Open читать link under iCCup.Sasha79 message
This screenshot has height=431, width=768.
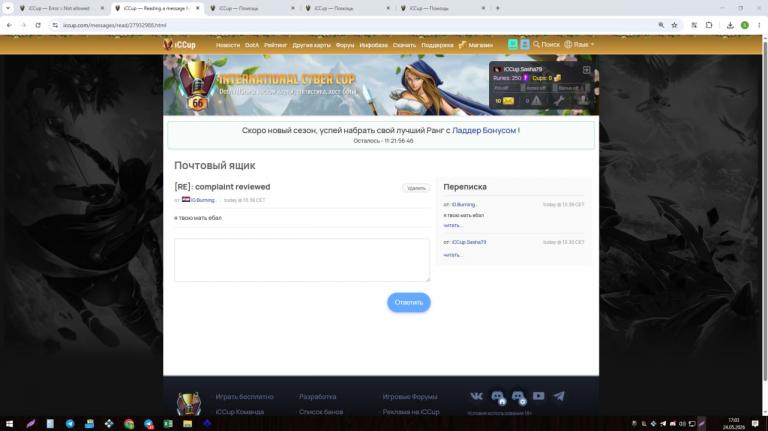click(x=452, y=255)
